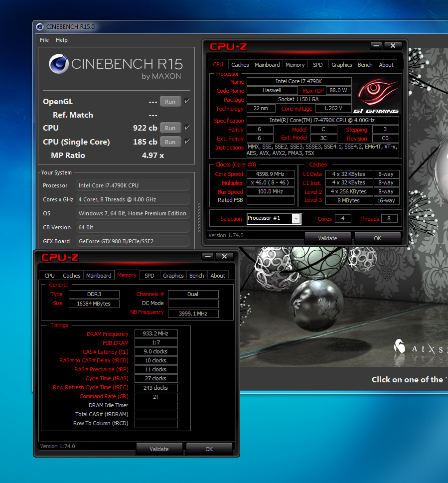Click OK in the bottom CPU-Z window
This screenshot has height=483, width=448.
tap(209, 449)
